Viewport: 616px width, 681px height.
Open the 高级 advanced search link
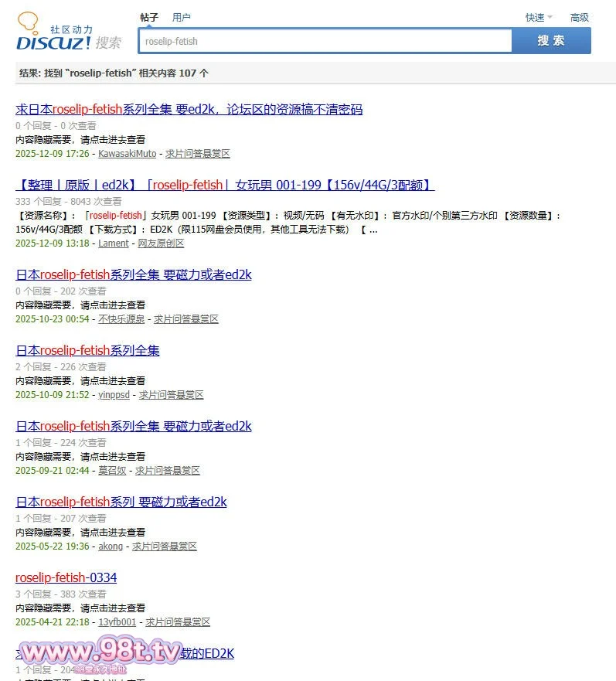pyautogui.click(x=579, y=18)
